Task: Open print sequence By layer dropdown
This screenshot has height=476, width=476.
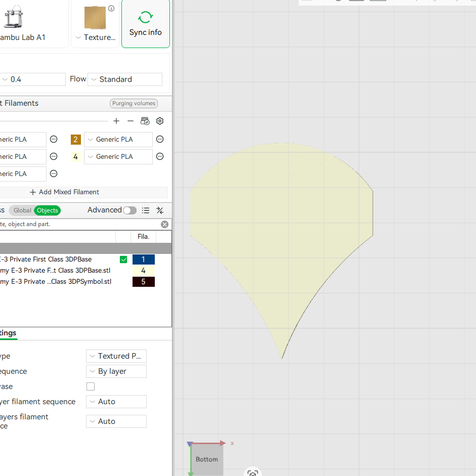Action: (116, 371)
